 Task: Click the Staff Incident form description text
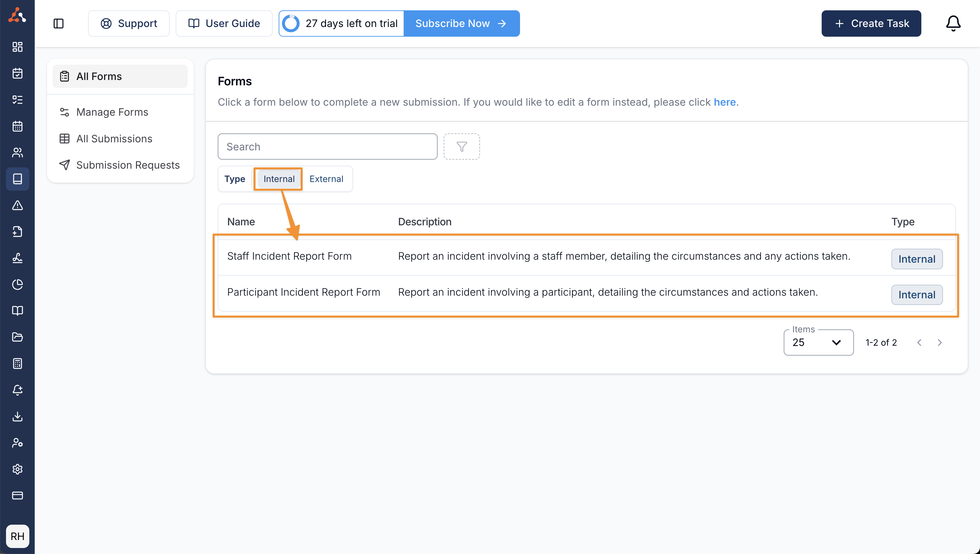point(624,256)
